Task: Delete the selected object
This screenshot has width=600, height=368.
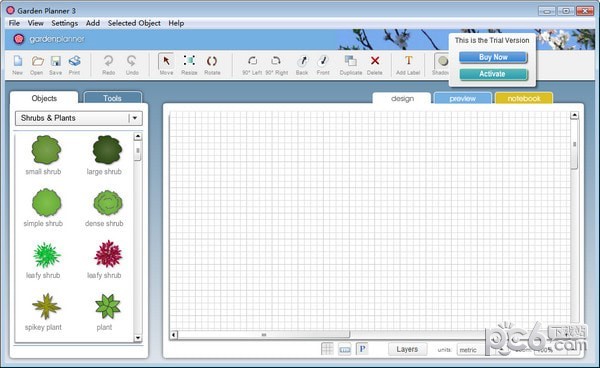Action: point(375,64)
